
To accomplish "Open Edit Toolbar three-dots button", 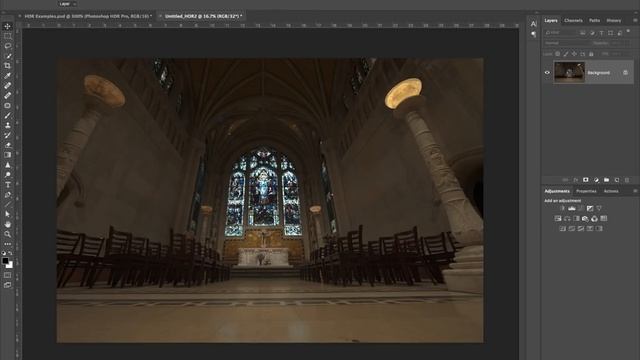I will coord(7,244).
